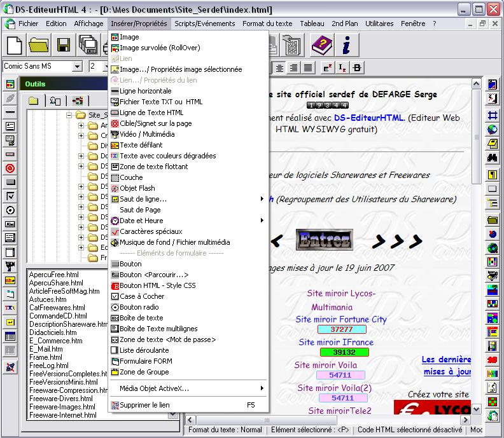The width and height of the screenshot is (504, 438).
Task: Click the horizontal line icon in left sidebar
Action: (x=10, y=112)
